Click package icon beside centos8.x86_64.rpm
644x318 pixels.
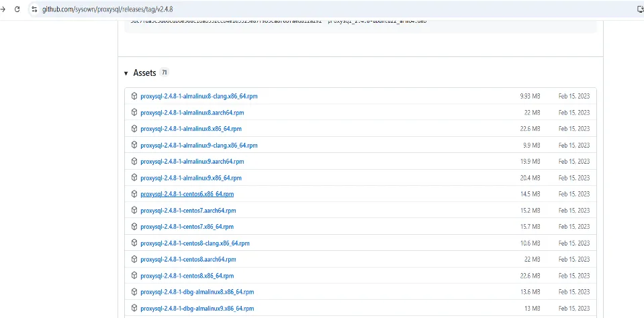click(134, 275)
